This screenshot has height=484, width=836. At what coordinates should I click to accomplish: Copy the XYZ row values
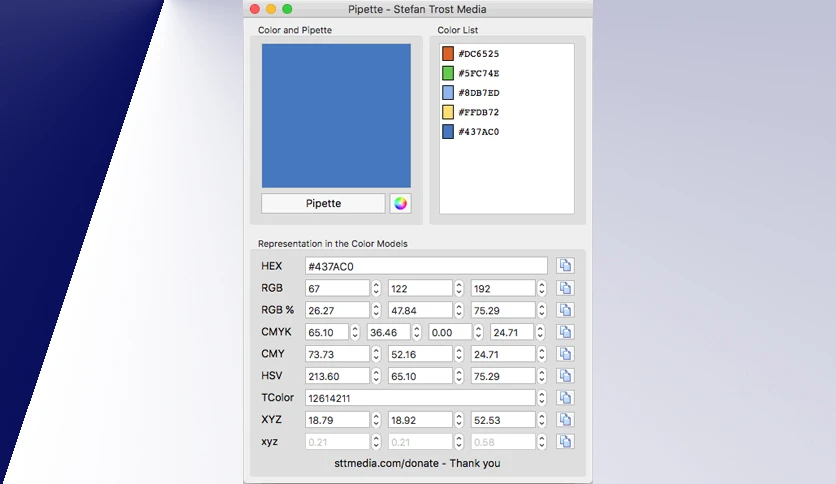565,419
